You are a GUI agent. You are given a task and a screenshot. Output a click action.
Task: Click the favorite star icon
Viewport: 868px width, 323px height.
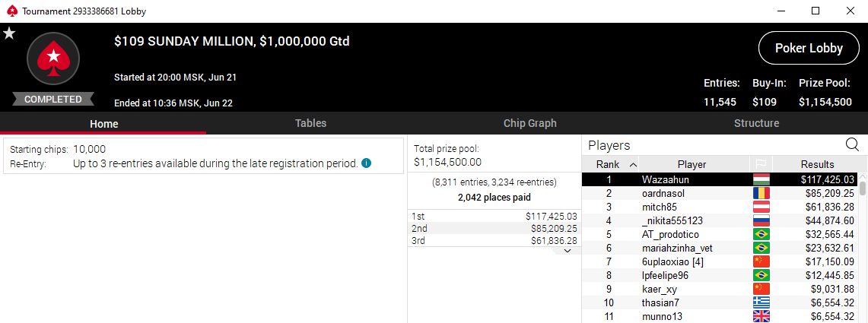9,33
